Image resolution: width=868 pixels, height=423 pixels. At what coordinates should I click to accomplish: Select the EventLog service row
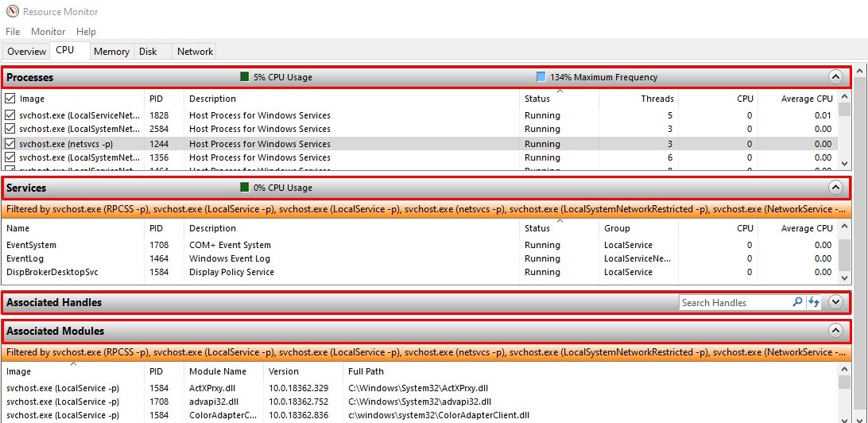[x=420, y=258]
